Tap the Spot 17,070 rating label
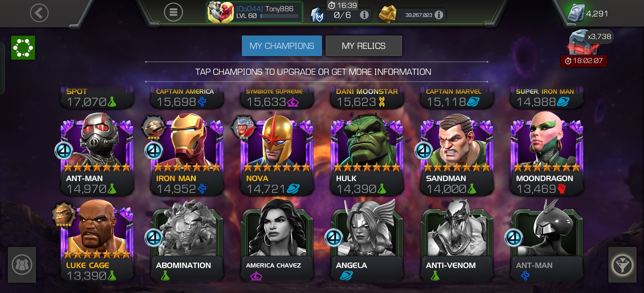Viewport: 644px width, 293px height. click(97, 98)
